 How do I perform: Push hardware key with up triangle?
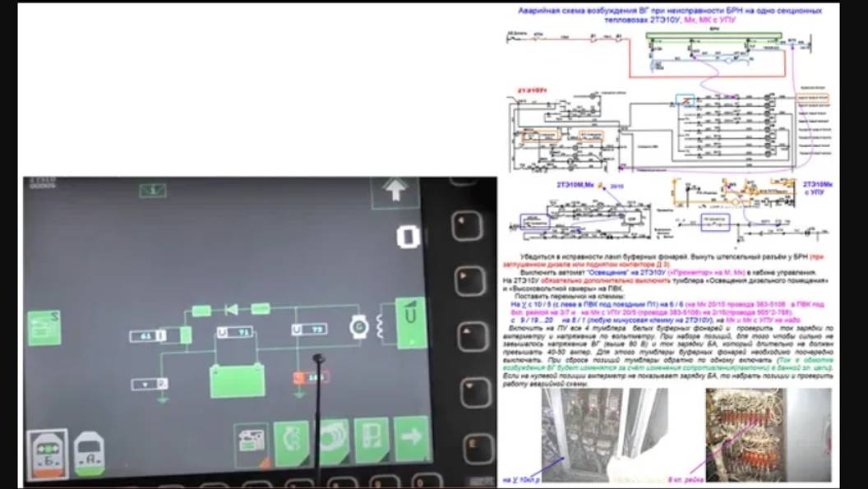472,337
